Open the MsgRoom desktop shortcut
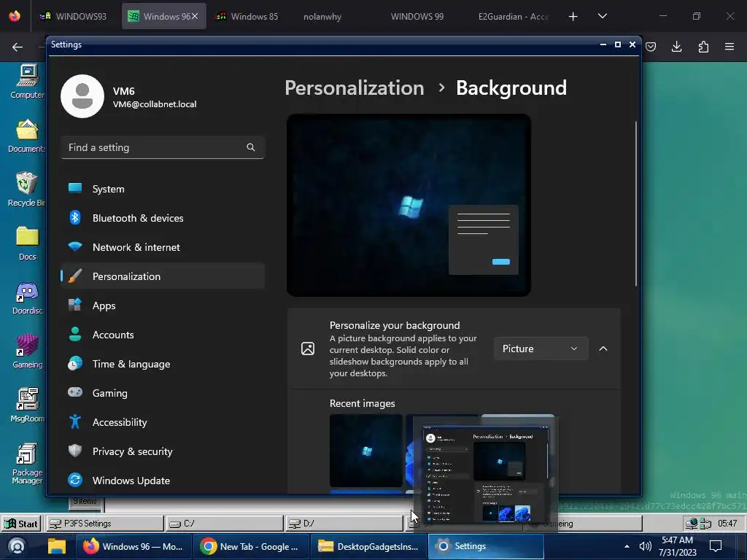 click(x=27, y=405)
